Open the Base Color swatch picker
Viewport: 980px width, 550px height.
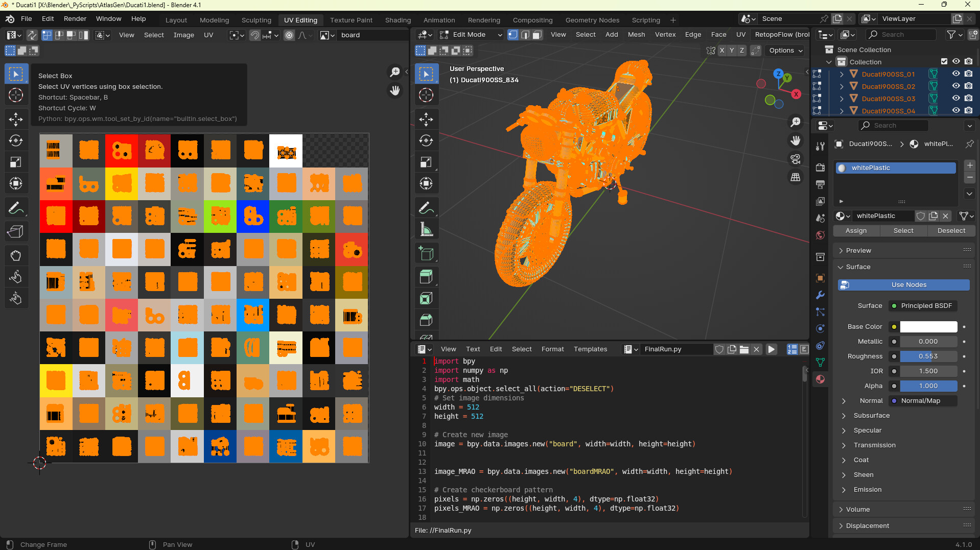(928, 326)
